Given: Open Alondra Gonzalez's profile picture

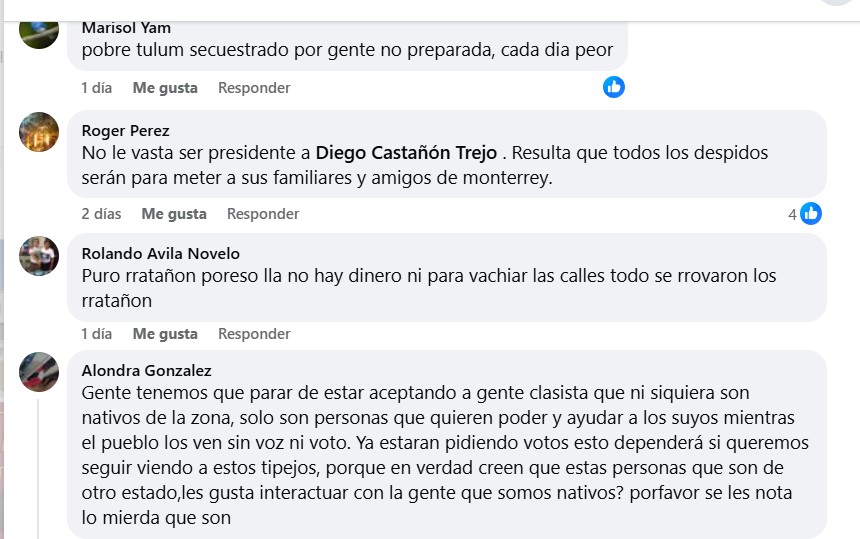Looking at the screenshot, I should 39,372.
